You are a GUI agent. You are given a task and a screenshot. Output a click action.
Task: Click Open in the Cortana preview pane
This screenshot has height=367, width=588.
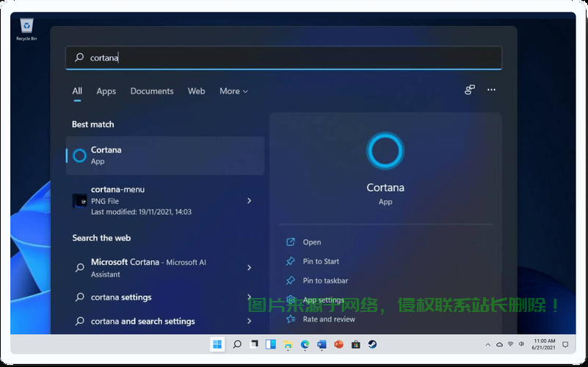tap(312, 242)
